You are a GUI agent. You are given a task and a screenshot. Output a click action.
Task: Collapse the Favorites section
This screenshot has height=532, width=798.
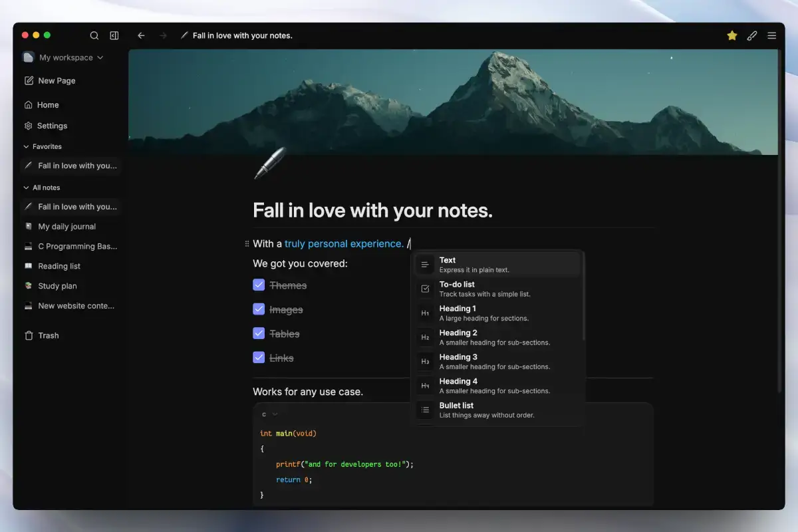point(27,146)
